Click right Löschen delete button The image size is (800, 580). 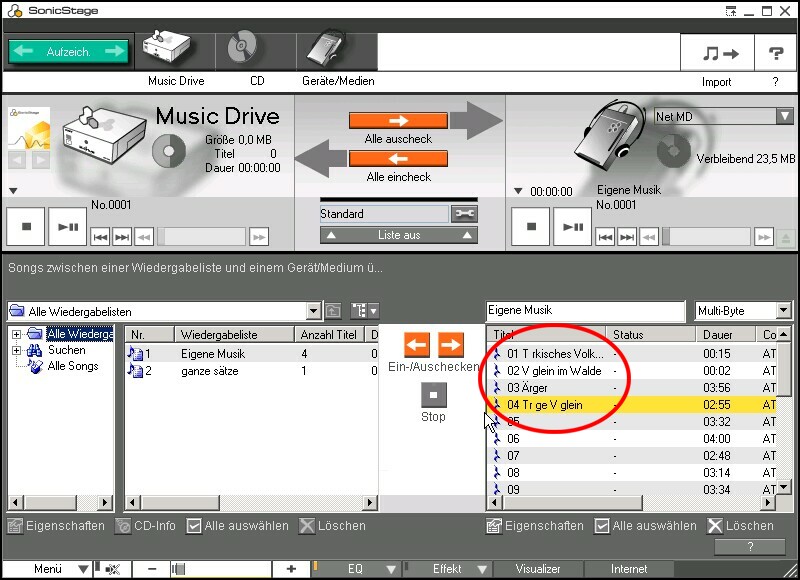coord(741,526)
